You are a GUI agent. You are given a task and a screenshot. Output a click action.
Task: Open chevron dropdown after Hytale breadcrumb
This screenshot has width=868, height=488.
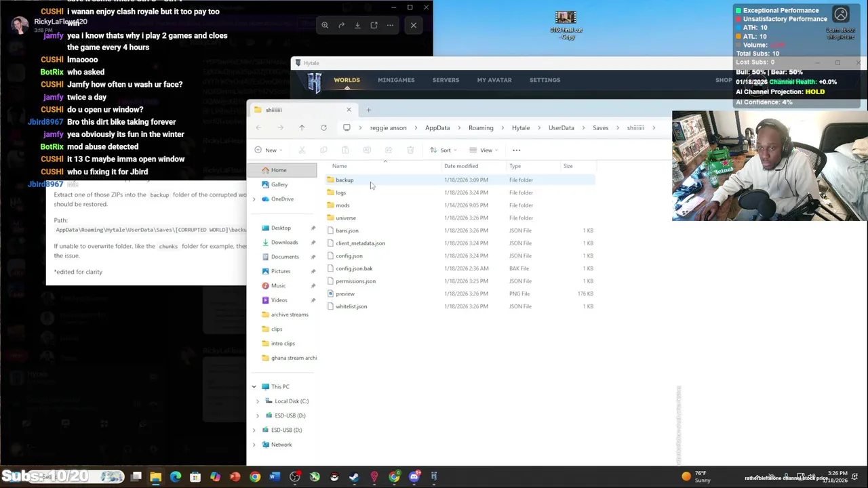click(539, 127)
